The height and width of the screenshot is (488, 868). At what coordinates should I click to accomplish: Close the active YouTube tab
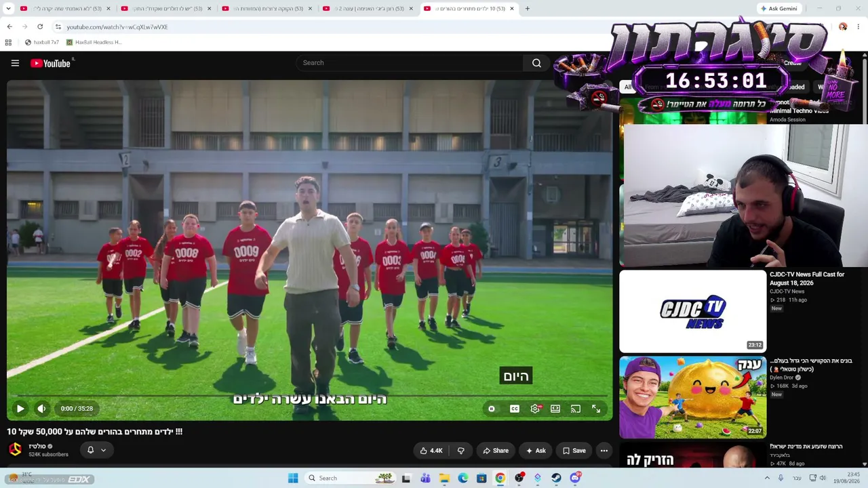click(x=512, y=9)
